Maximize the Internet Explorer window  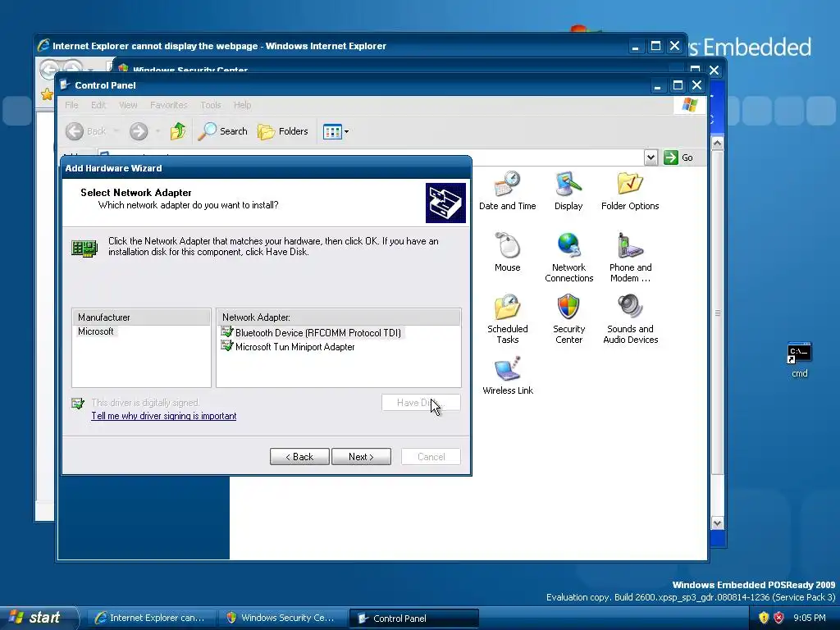point(655,46)
